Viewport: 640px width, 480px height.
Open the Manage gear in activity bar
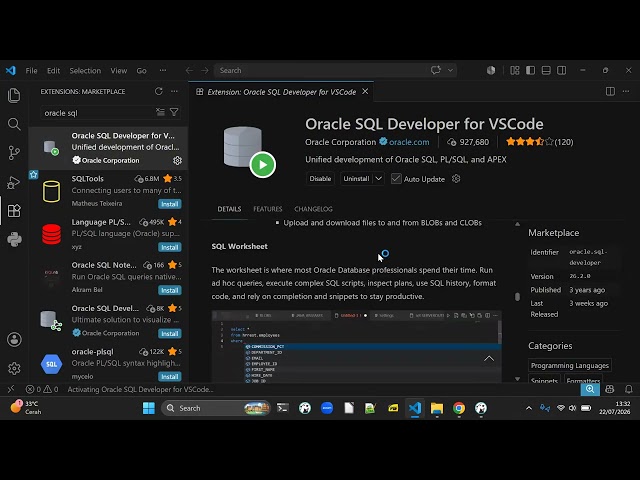(14, 368)
